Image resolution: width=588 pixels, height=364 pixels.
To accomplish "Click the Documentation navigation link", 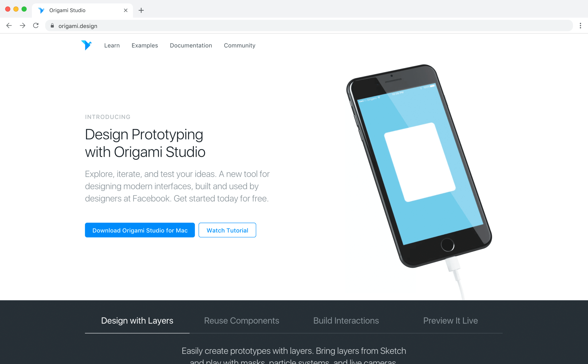I will [x=191, y=45].
